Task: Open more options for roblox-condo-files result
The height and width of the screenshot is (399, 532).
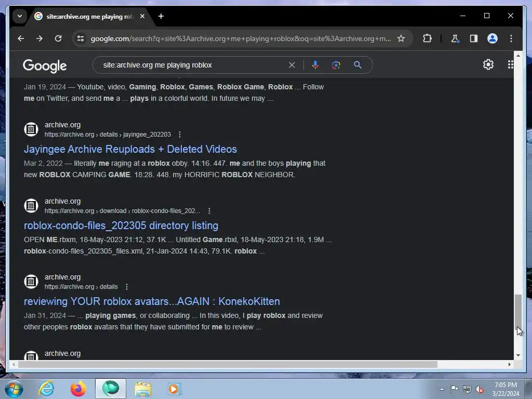Action: 209,211
